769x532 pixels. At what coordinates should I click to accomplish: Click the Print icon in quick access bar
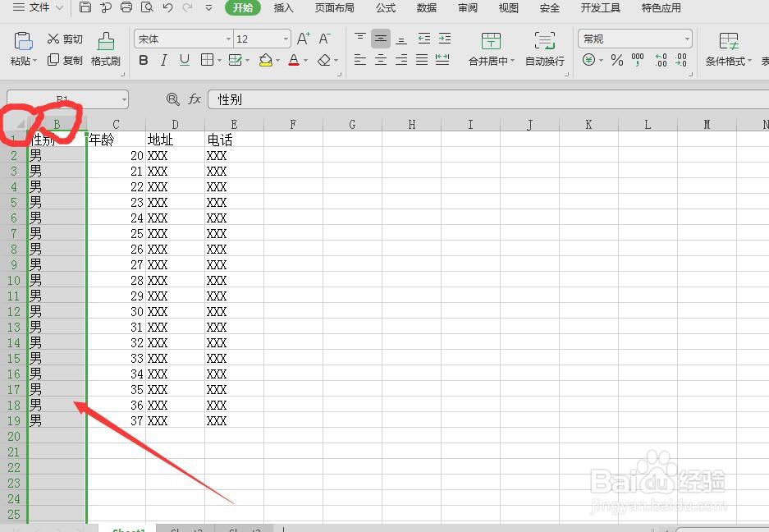(126, 7)
